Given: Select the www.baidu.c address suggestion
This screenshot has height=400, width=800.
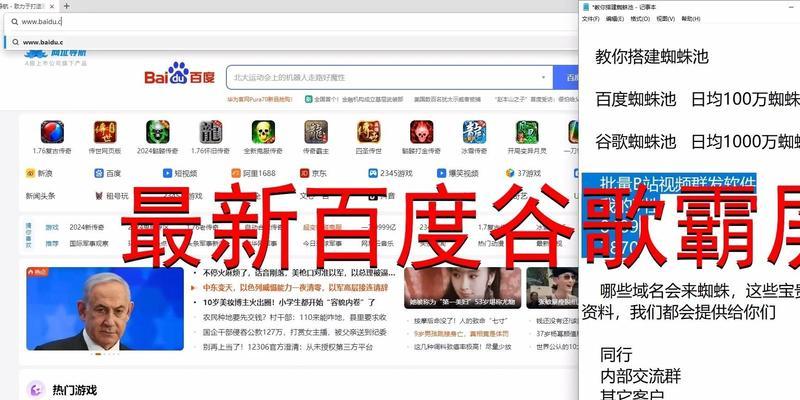Looking at the screenshot, I should [291, 42].
